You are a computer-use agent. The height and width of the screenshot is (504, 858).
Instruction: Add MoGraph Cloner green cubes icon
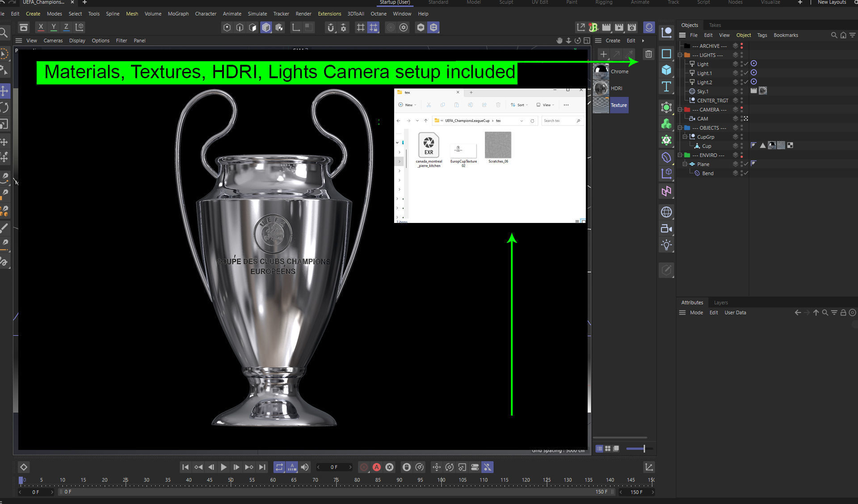tap(666, 124)
